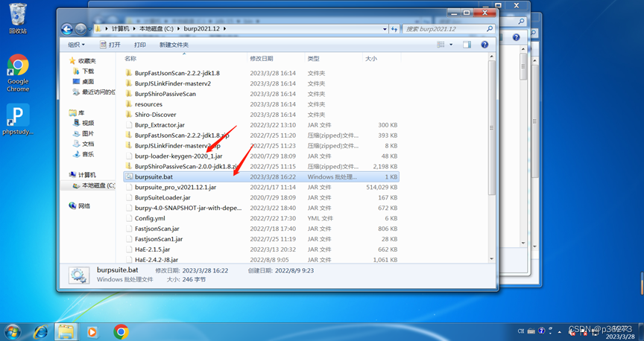The width and height of the screenshot is (644, 341).
Task: Open Internet Explorer from taskbar
Action: [40, 331]
